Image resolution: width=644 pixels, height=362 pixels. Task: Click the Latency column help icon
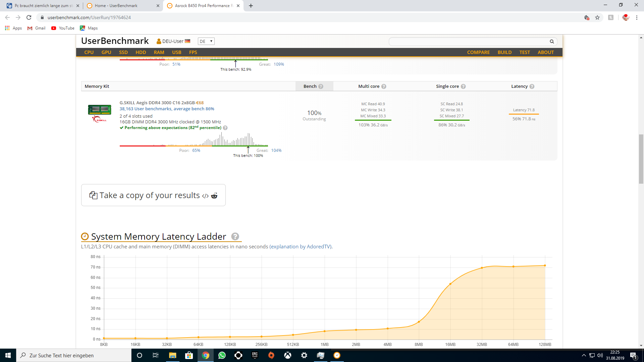(x=532, y=86)
